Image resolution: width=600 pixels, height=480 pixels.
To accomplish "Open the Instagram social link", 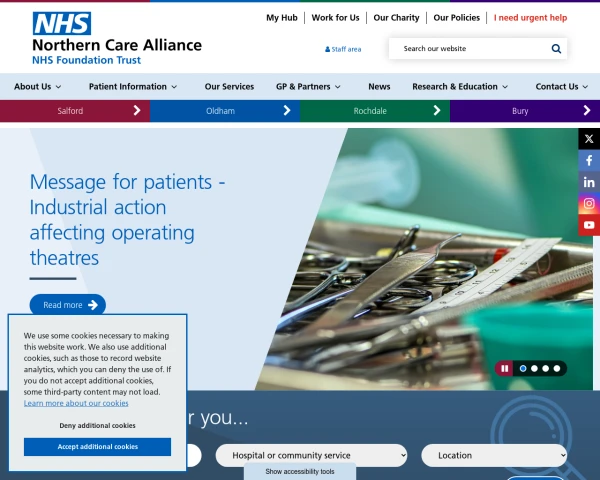I will pyautogui.click(x=589, y=203).
